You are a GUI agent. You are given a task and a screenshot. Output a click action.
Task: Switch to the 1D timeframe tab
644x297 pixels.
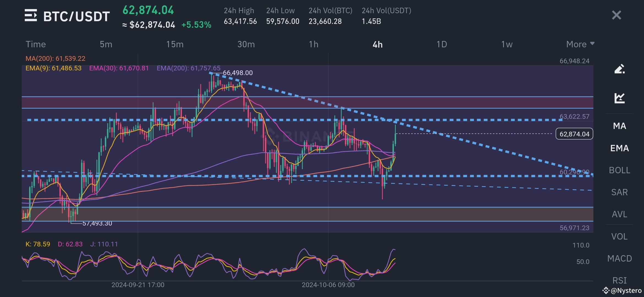tap(441, 44)
